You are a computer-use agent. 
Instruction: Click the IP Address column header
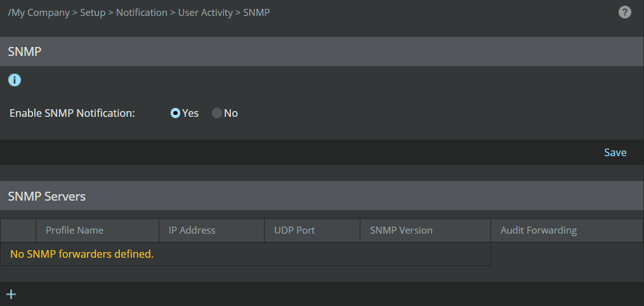pos(211,230)
